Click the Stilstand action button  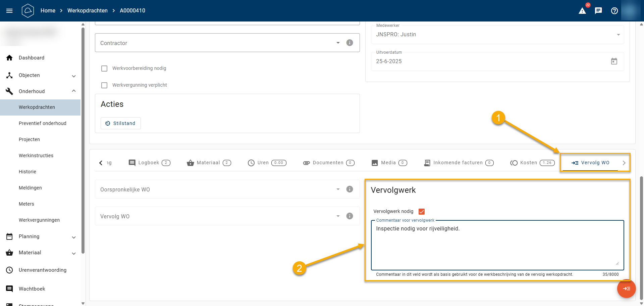click(x=121, y=123)
